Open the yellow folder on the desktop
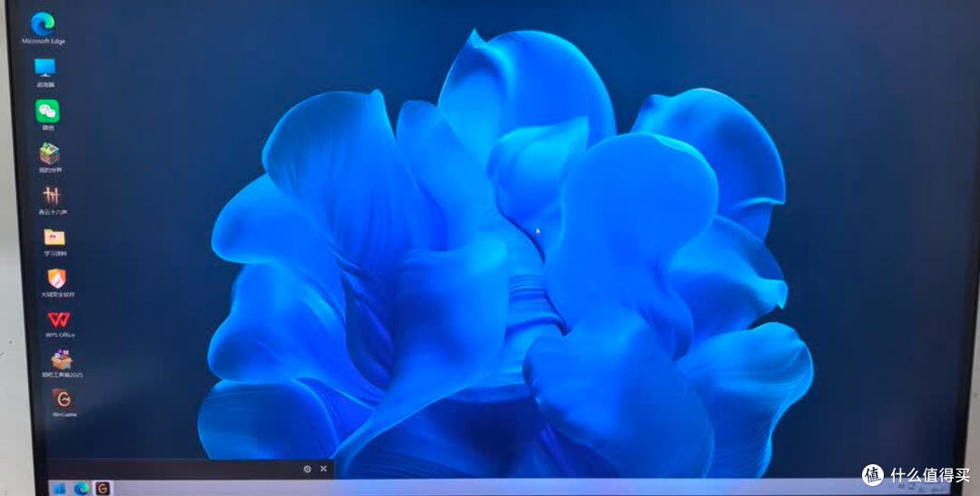This screenshot has height=496, width=980. [x=54, y=238]
